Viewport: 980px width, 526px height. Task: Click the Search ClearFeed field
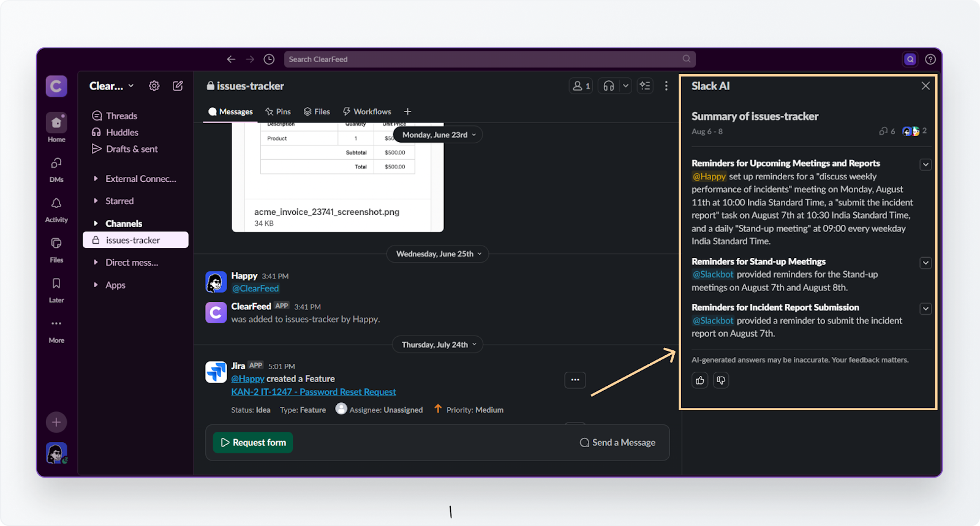[x=490, y=59]
